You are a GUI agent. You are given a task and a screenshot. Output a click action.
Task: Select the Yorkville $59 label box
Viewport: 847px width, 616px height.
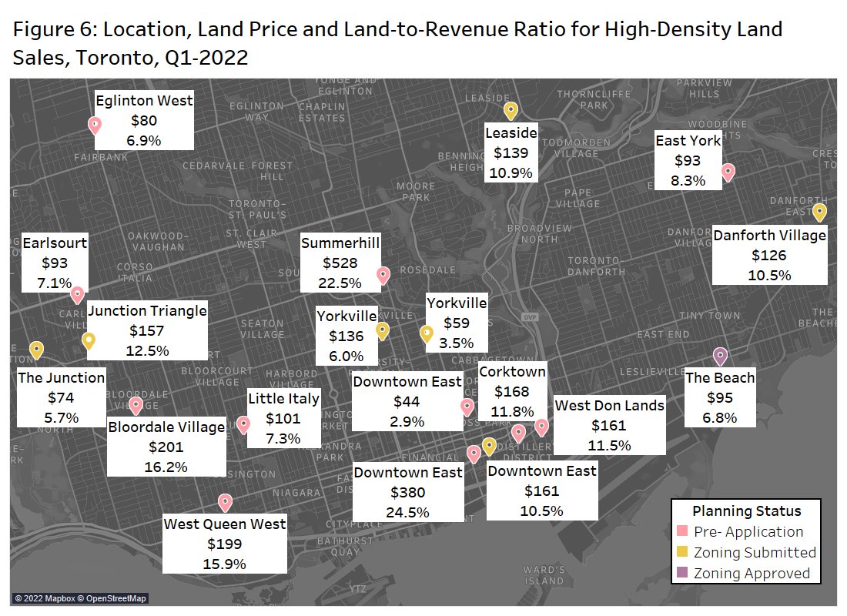click(457, 321)
